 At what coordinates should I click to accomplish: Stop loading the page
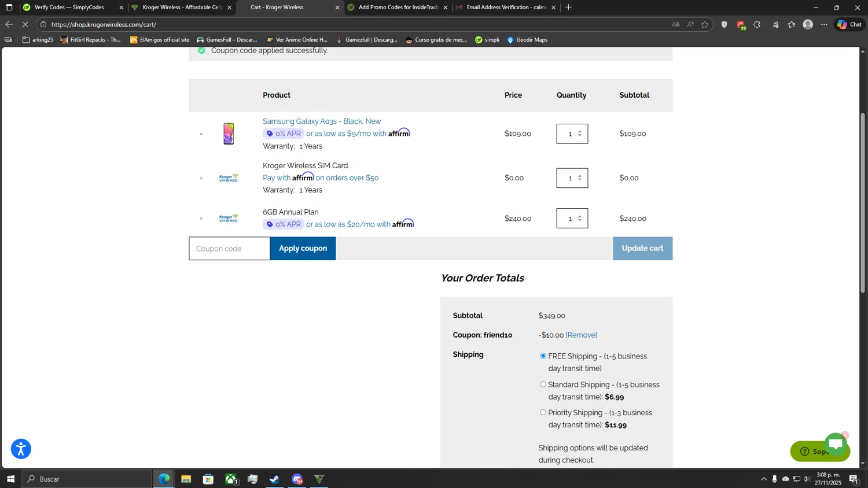tap(25, 24)
